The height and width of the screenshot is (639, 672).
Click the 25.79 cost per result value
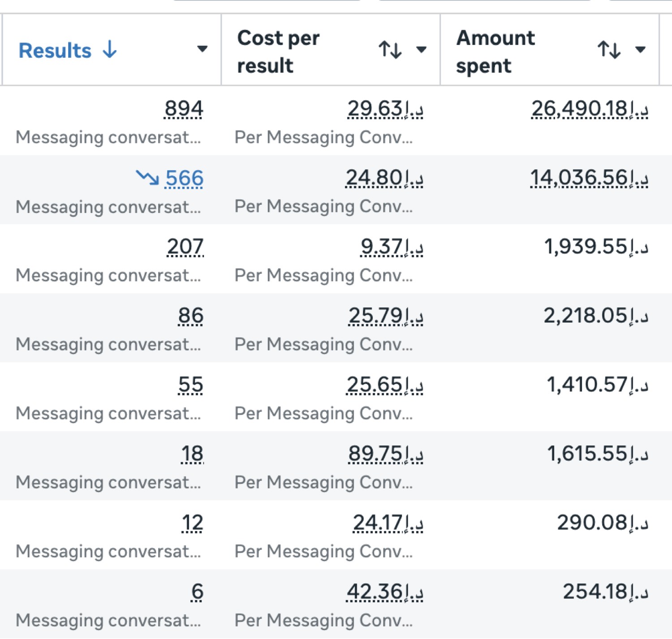click(x=386, y=316)
